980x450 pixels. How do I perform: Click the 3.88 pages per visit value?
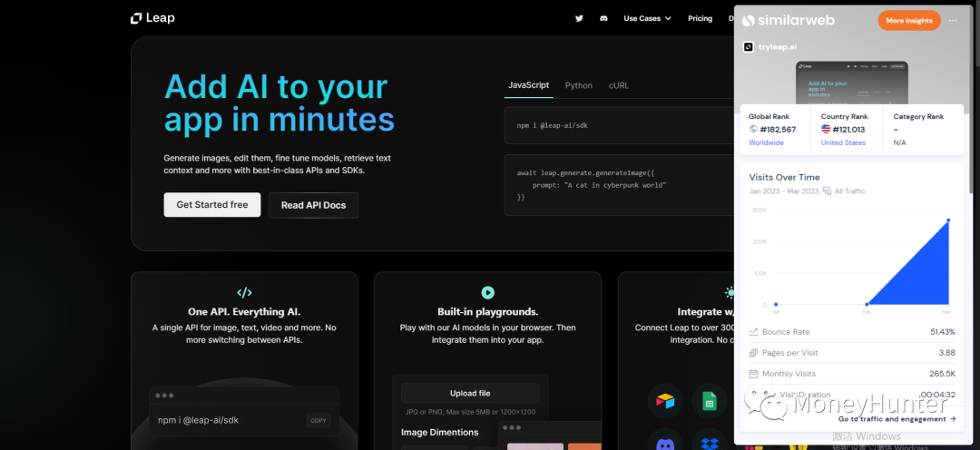coord(946,353)
